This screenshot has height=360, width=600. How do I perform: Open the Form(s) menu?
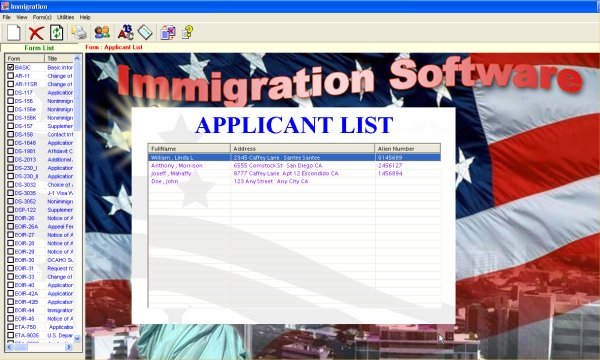(42, 17)
